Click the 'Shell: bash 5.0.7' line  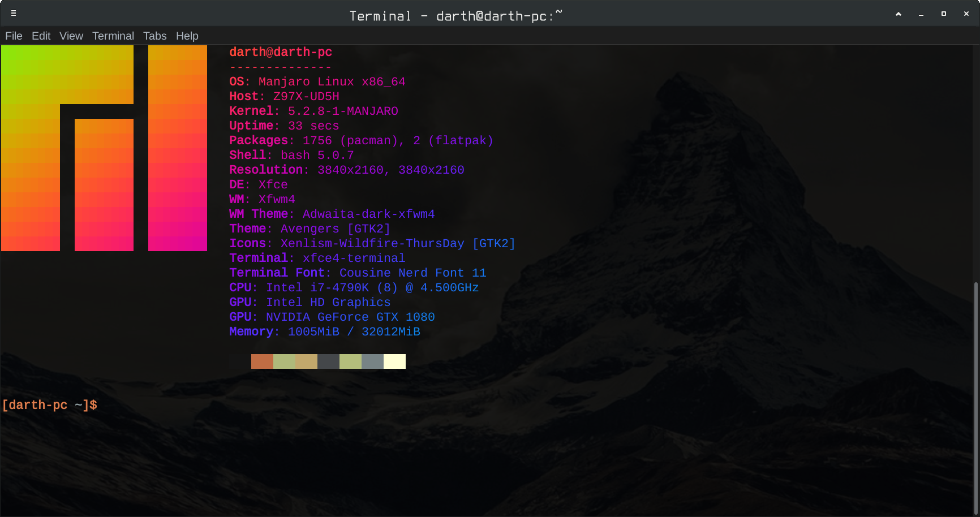point(291,155)
